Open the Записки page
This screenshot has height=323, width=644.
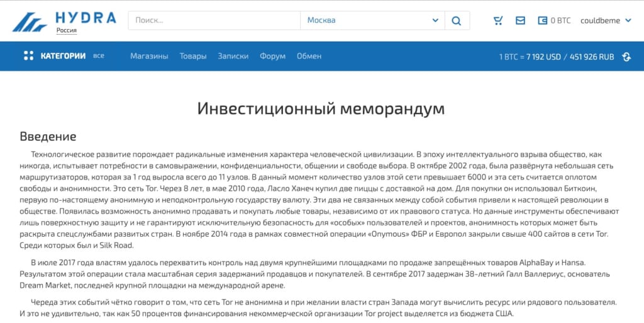click(x=233, y=56)
